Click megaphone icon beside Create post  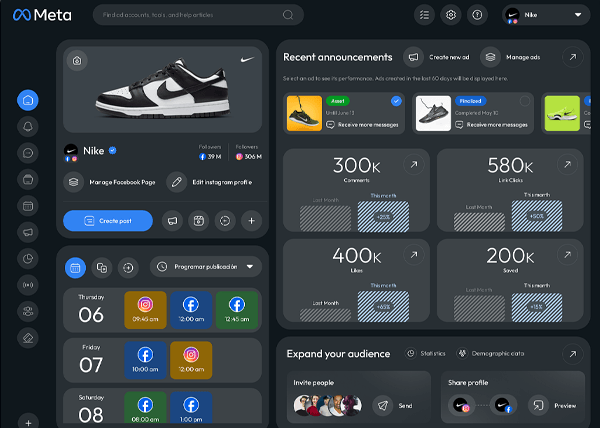(x=172, y=221)
